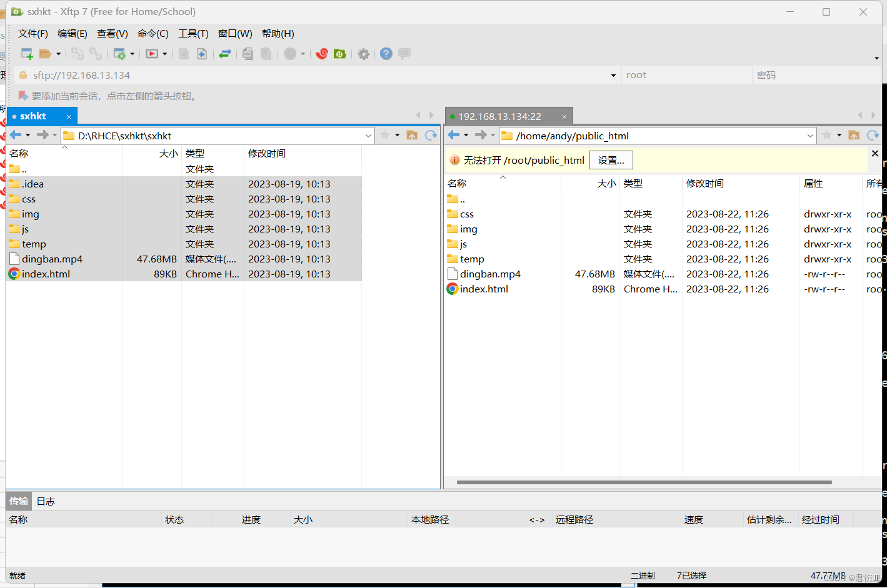887x588 pixels.
Task: Select the remote css folder
Action: pos(467,214)
